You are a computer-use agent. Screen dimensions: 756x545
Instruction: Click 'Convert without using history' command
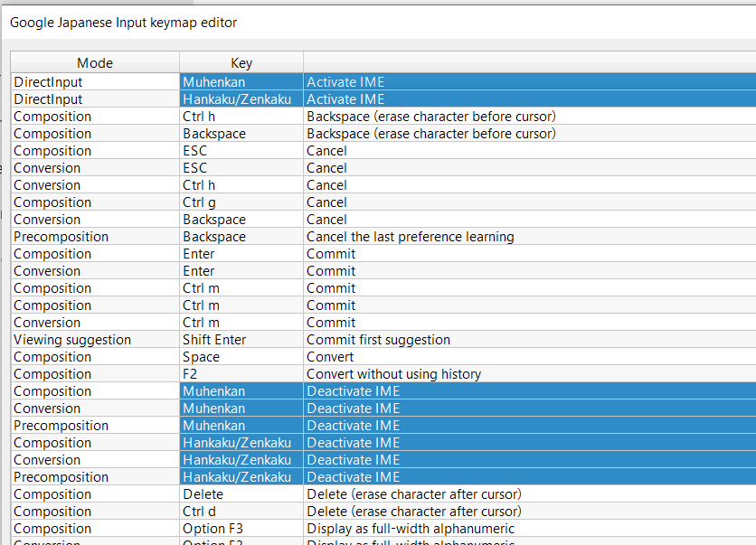(530, 374)
